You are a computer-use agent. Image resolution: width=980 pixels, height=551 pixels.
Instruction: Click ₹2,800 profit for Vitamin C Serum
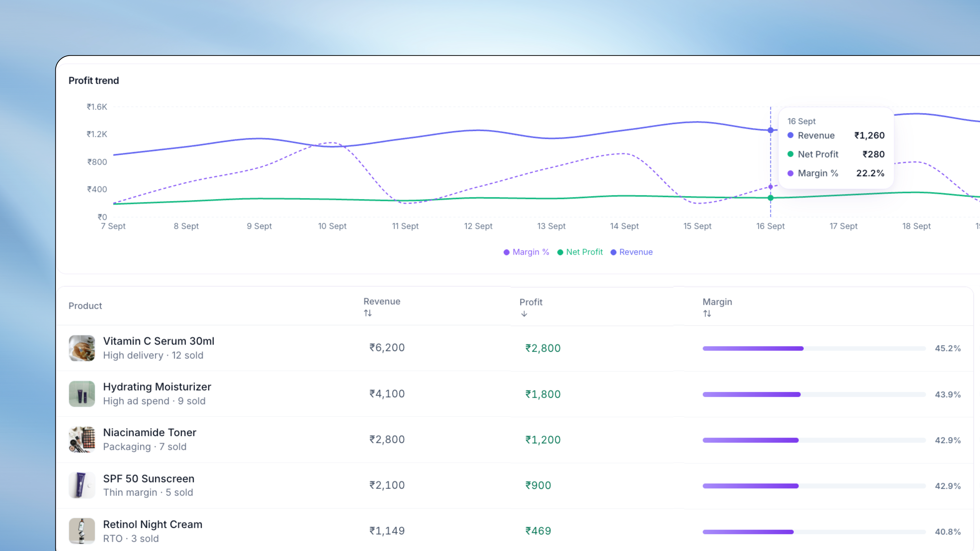click(543, 348)
